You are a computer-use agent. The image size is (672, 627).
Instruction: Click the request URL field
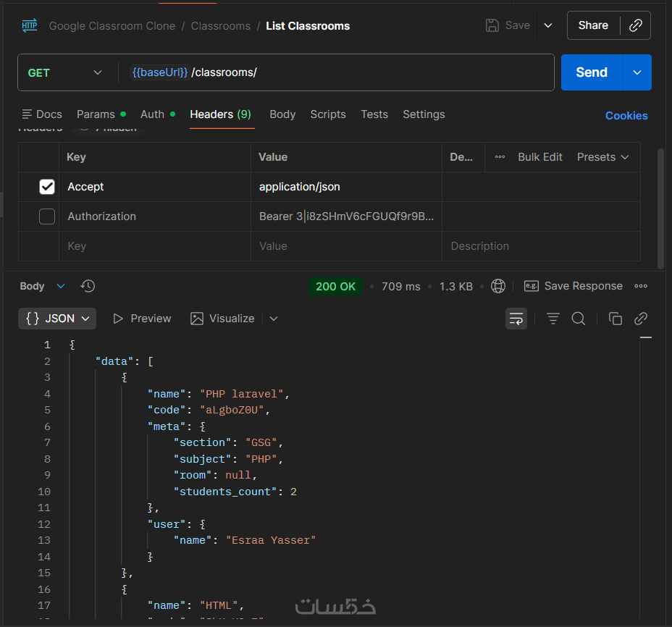(x=336, y=72)
